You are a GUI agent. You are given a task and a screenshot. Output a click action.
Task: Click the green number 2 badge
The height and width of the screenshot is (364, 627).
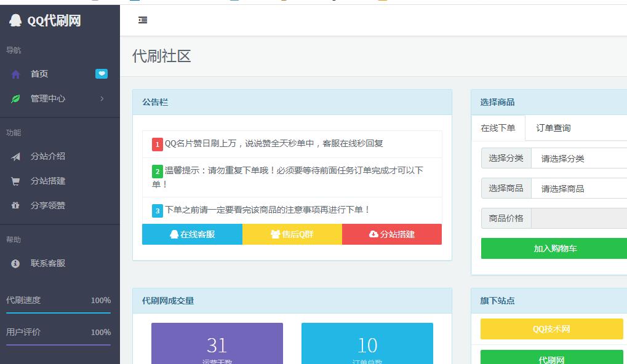(157, 172)
